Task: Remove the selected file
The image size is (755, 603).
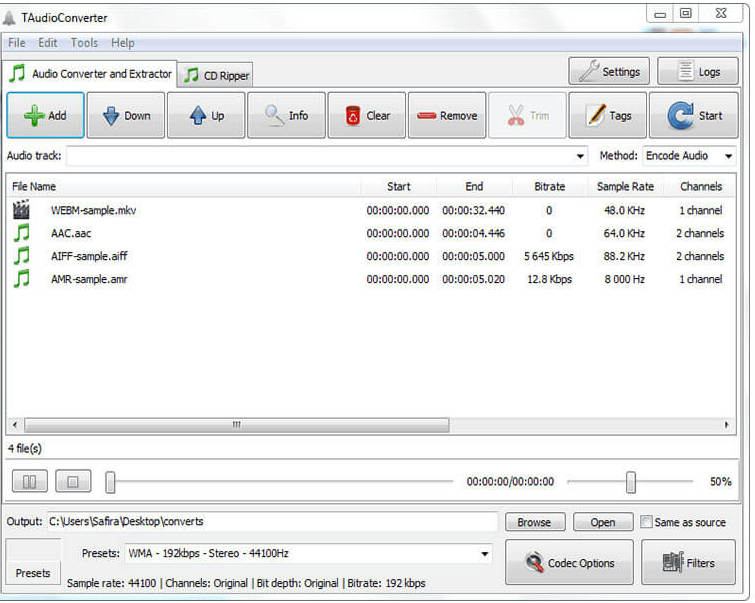Action: (447, 116)
